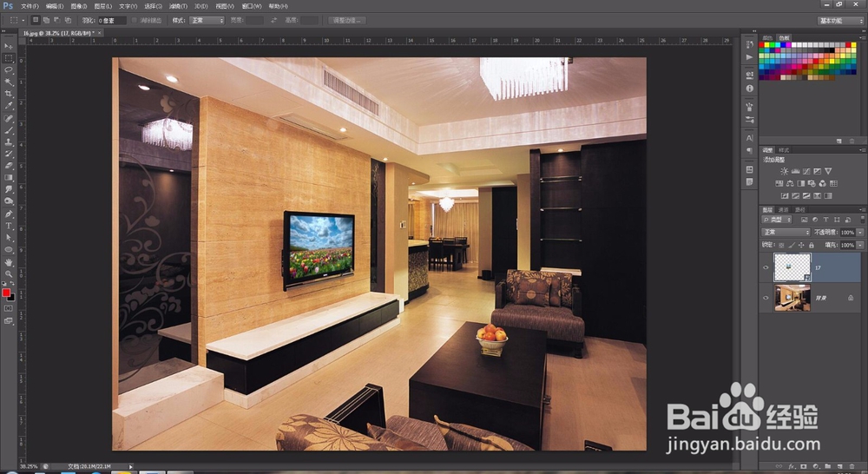The image size is (868, 474).
Task: Open the workspace switcher dropdown
Action: pos(840,21)
